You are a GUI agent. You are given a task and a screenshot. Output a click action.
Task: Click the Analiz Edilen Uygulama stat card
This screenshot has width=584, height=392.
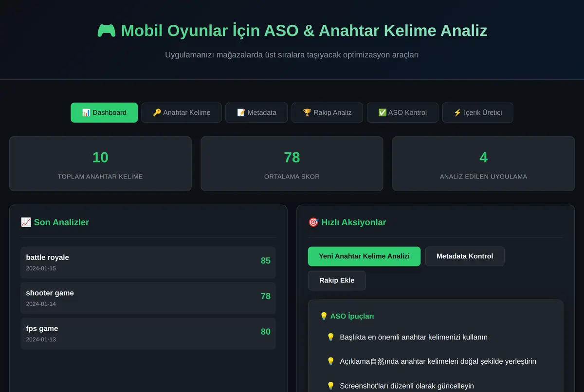click(x=483, y=163)
